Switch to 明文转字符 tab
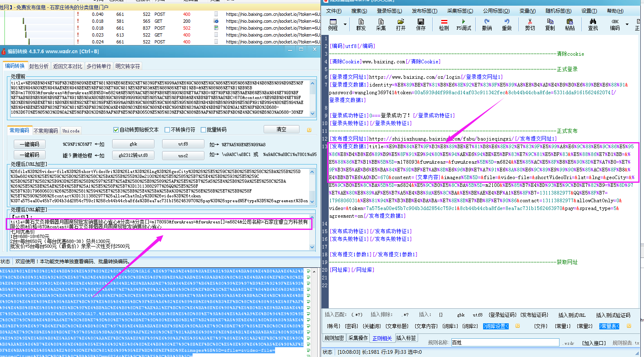This screenshot has width=644, height=357. coord(128,66)
